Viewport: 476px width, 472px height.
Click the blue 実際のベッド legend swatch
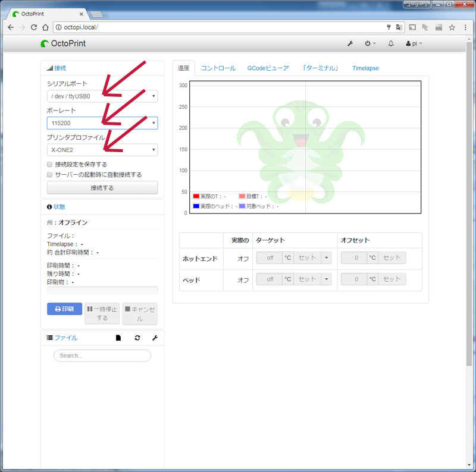pos(196,206)
